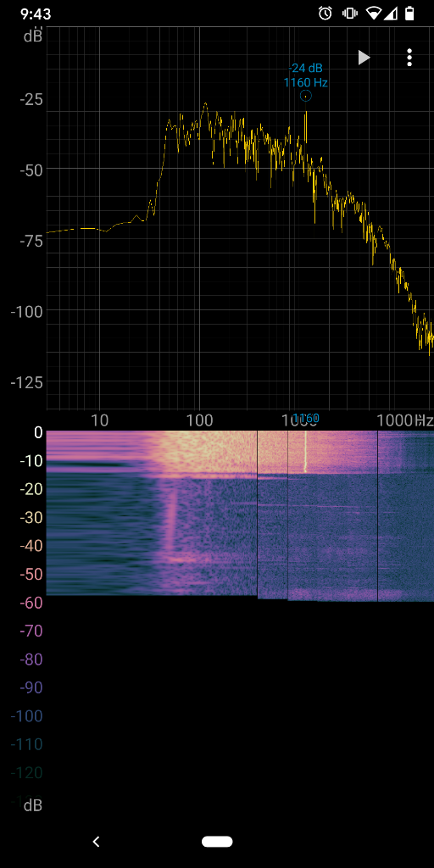Tap the alarm clock status icon
This screenshot has width=434, height=868.
click(325, 14)
